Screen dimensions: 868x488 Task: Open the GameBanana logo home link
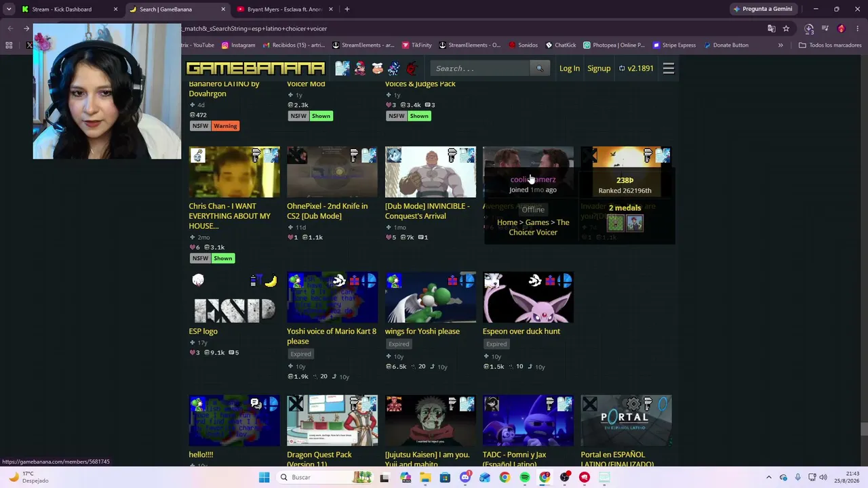pos(256,68)
